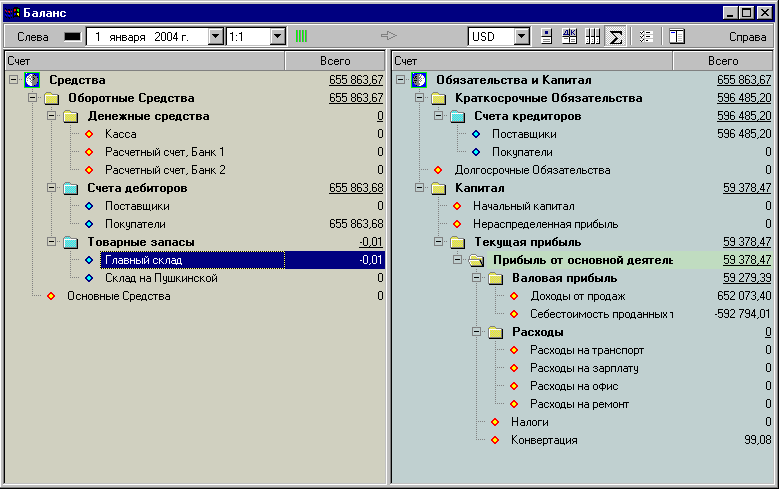The image size is (779, 489).
Task: Click the black color swatch beside Слева
Action: [73, 37]
